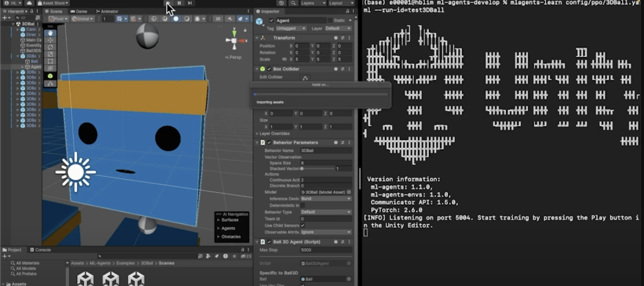Click search by type icon in Project

208,256
